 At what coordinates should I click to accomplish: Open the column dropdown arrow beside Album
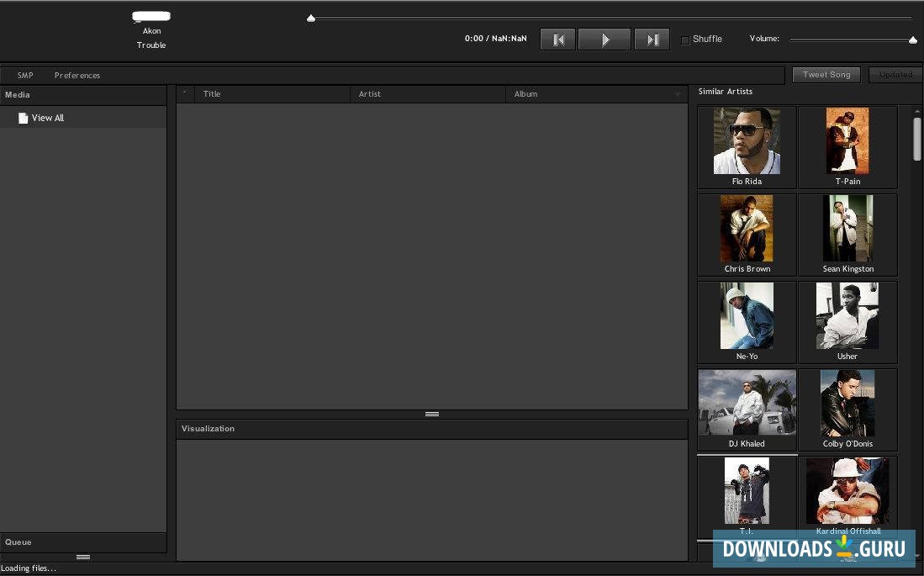click(678, 95)
